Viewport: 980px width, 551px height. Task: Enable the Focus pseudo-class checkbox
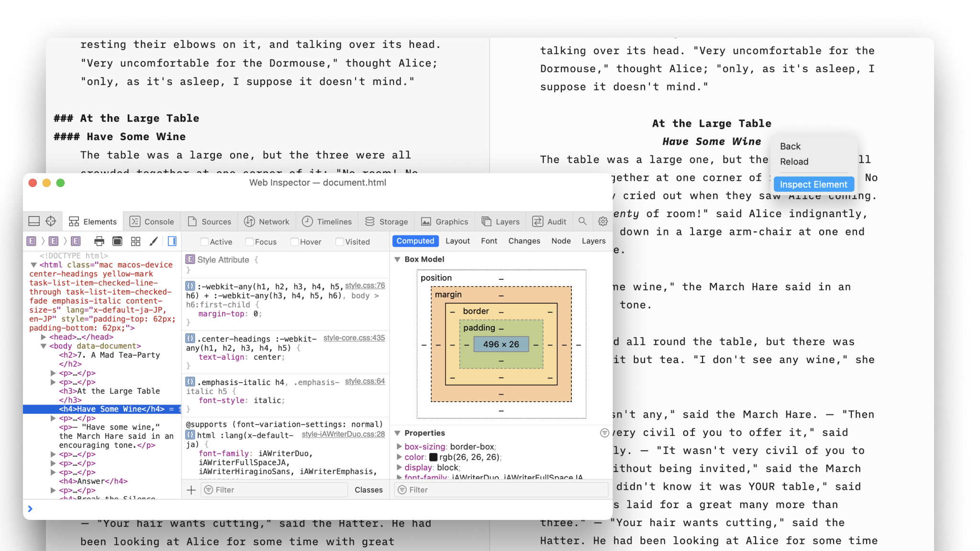[249, 242]
